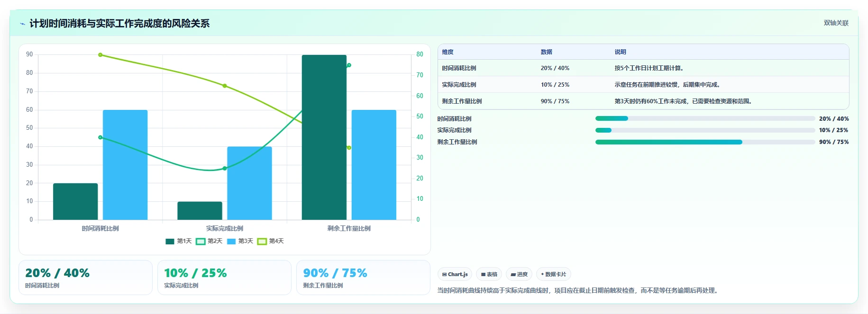Toggle the 第3天 legend item
Viewport: 868px width, 314px height.
[x=240, y=241]
